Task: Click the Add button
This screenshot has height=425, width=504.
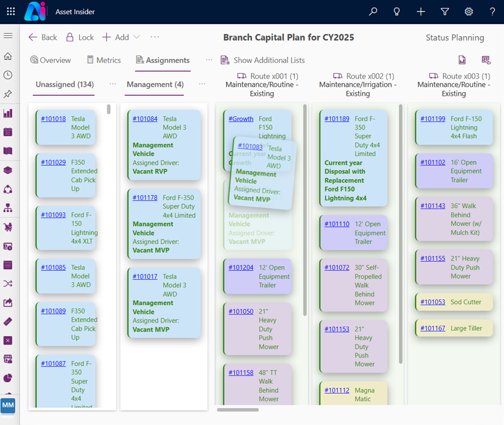Action: pos(116,37)
